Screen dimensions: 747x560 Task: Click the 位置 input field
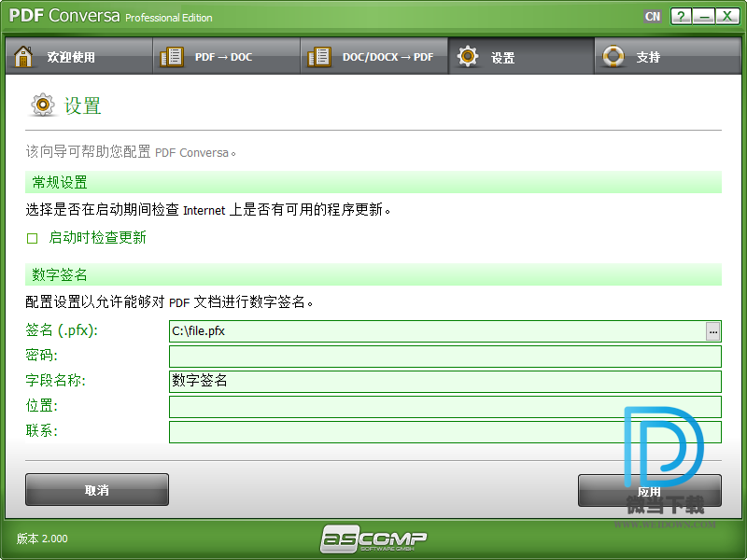point(445,407)
